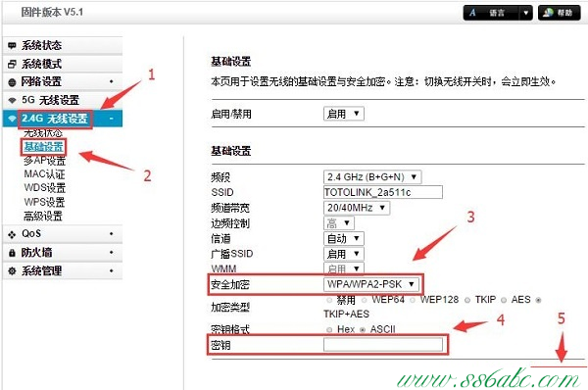Click the 5G wireless wifi icon

point(12,100)
